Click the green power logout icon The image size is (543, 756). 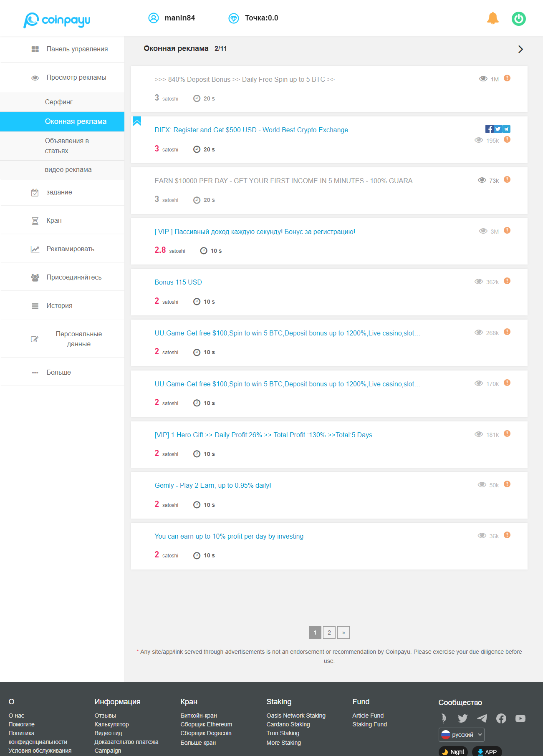[519, 18]
